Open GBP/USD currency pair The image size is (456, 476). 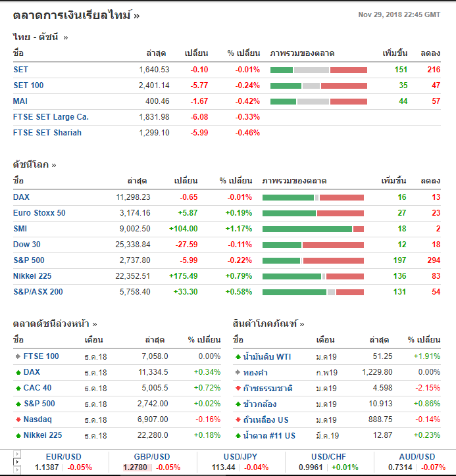tap(152, 456)
